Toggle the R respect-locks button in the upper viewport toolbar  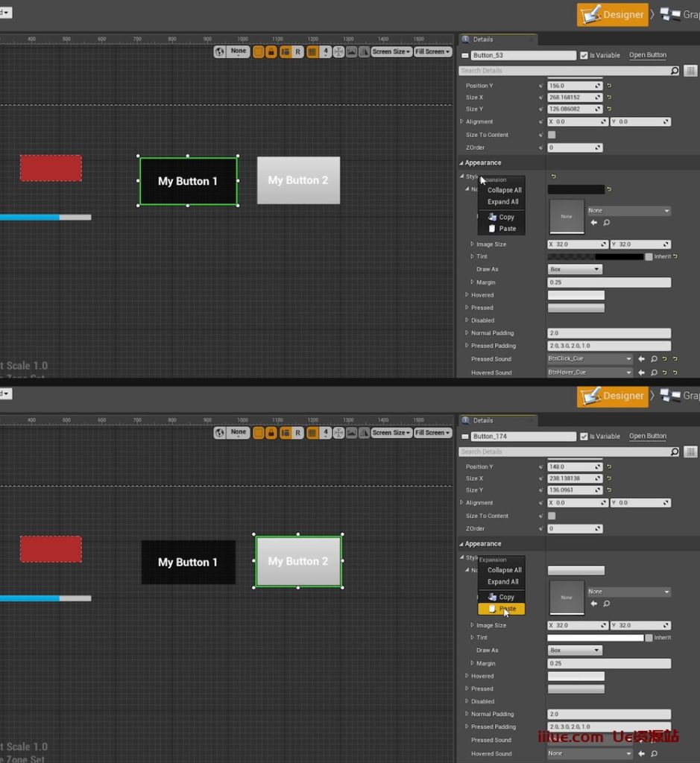pos(298,51)
